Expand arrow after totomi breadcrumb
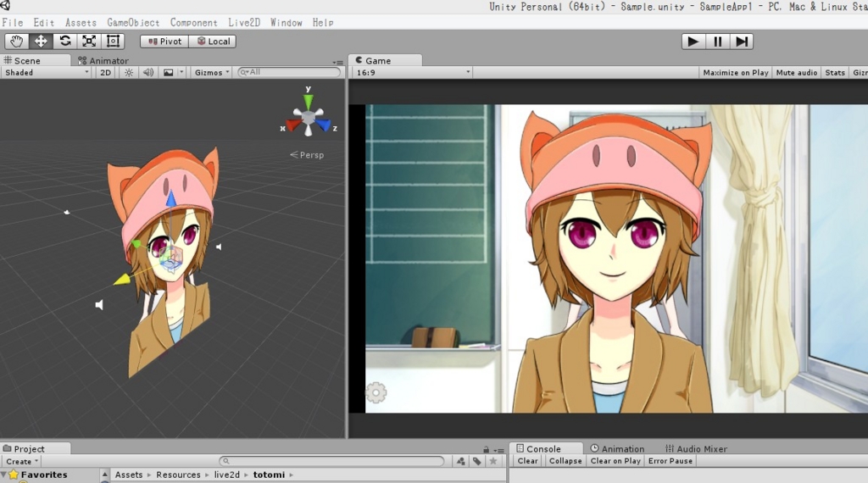Screen dimensions: 868x483 292,475
